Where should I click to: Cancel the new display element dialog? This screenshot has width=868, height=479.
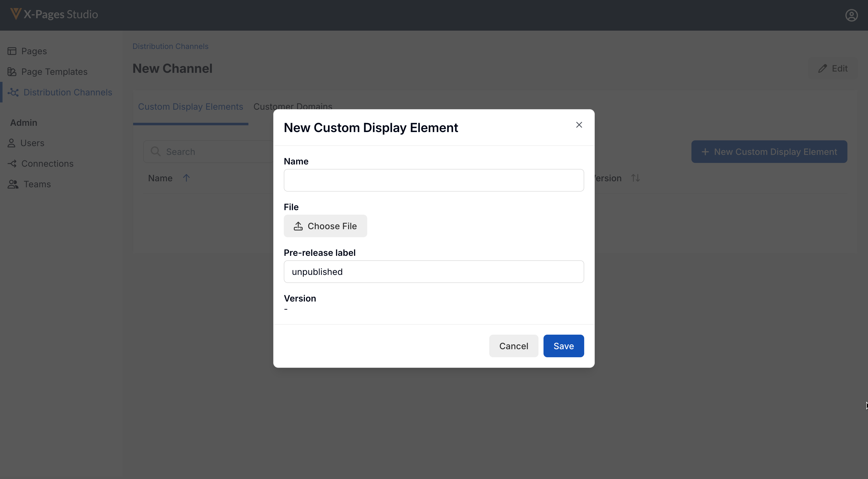pyautogui.click(x=513, y=346)
